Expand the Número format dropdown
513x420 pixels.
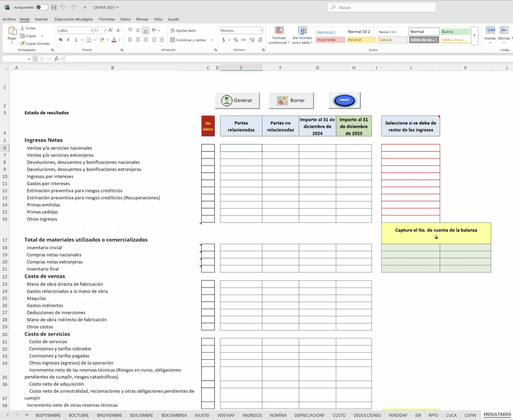pos(261,30)
